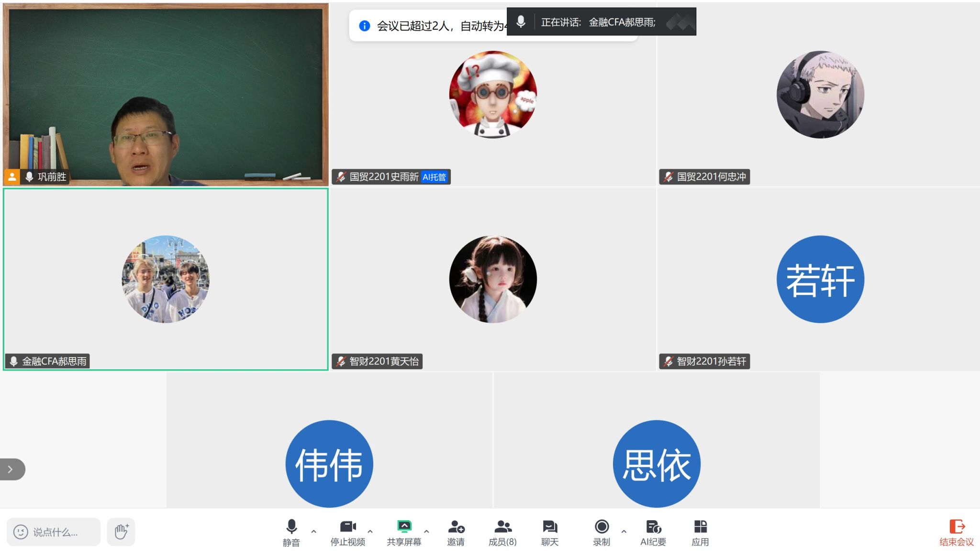Open the Members (8) panel
This screenshot has width=980, height=557.
coord(502,527)
